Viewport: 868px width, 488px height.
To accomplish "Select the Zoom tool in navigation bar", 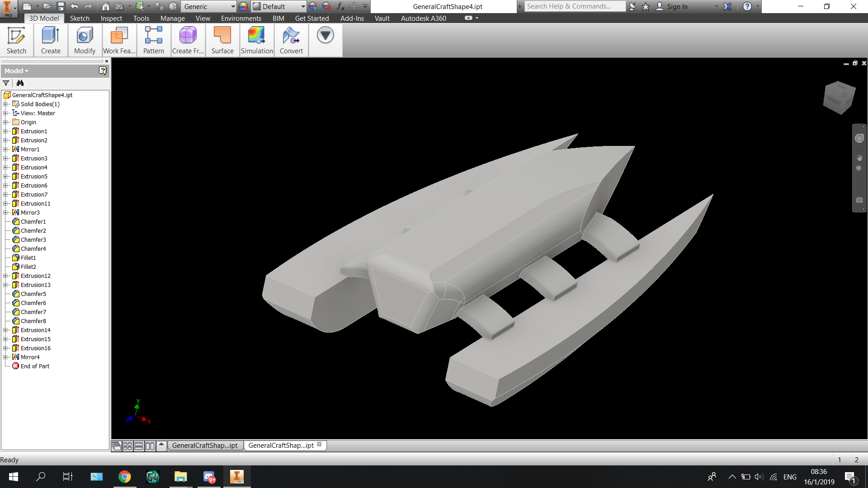I will pos(859,168).
